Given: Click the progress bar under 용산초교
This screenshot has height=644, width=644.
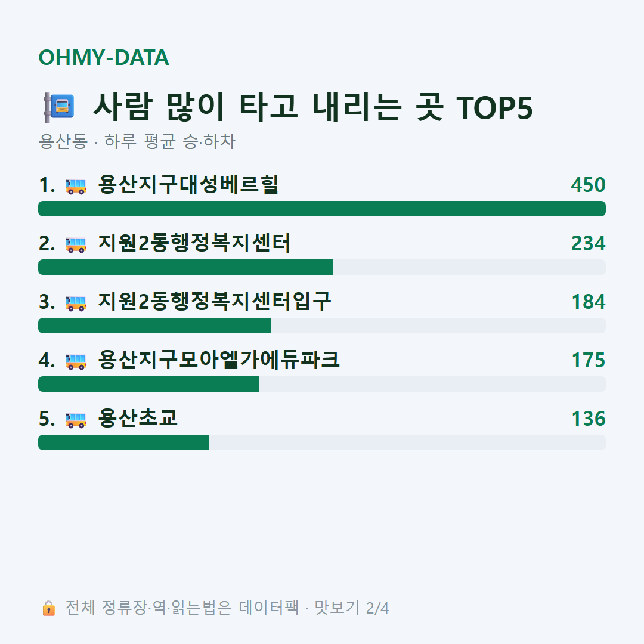Looking at the screenshot, I should tap(322, 442).
